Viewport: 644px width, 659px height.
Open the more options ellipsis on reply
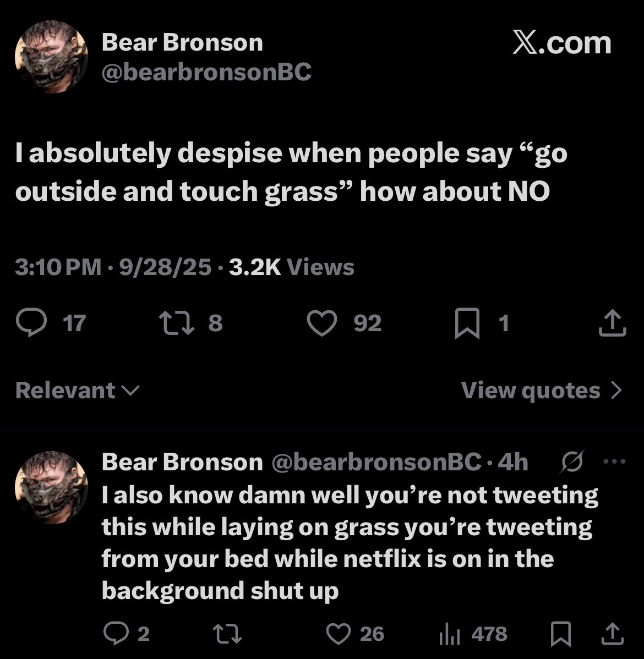point(614,462)
